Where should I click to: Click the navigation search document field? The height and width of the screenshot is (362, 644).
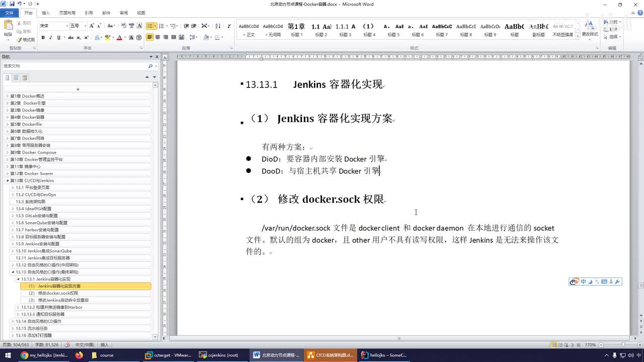pyautogui.click(x=75, y=66)
